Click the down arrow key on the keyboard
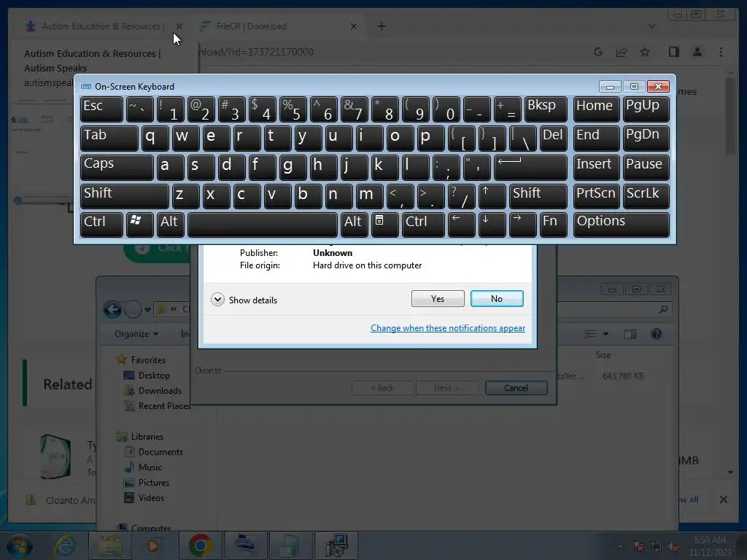 tap(492, 225)
